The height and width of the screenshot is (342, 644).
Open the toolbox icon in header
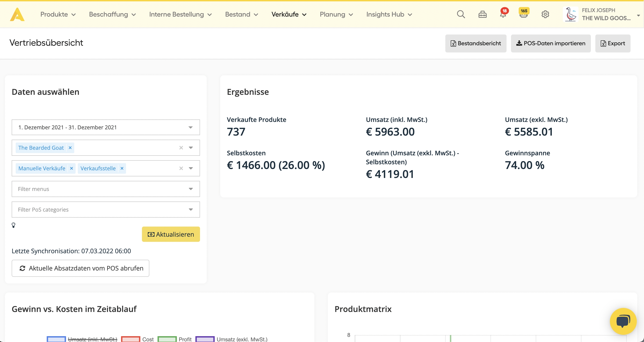coord(482,15)
